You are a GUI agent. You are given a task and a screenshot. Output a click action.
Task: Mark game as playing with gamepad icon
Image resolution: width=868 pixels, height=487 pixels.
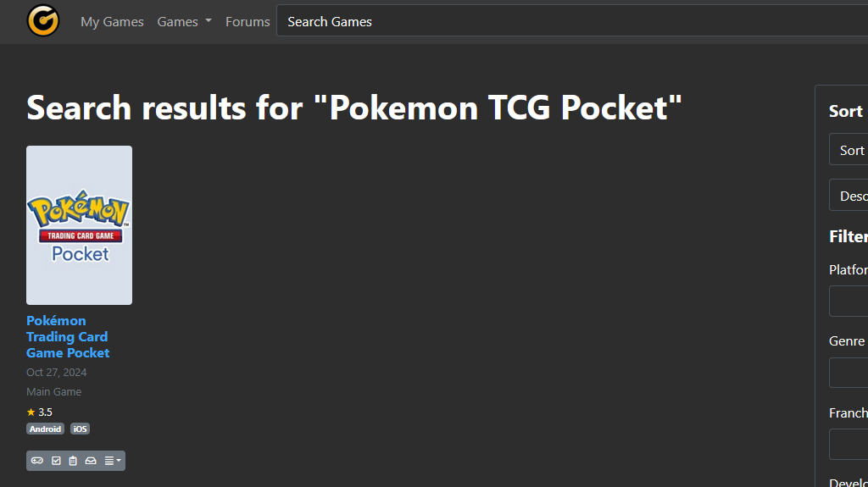[37, 461]
